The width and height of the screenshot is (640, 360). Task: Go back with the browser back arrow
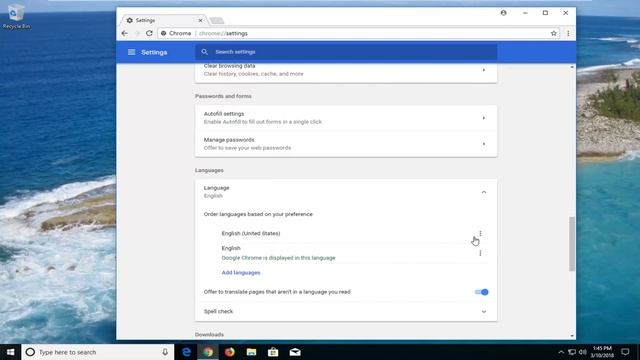124,33
